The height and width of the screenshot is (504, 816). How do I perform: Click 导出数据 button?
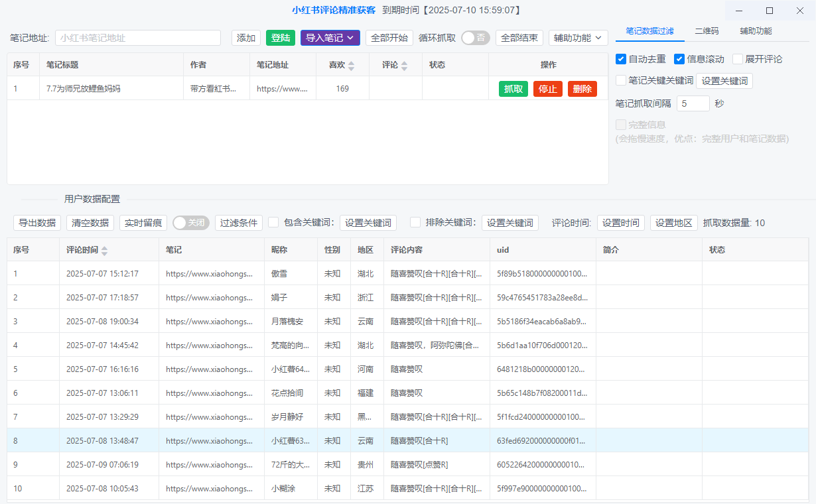[x=37, y=223]
